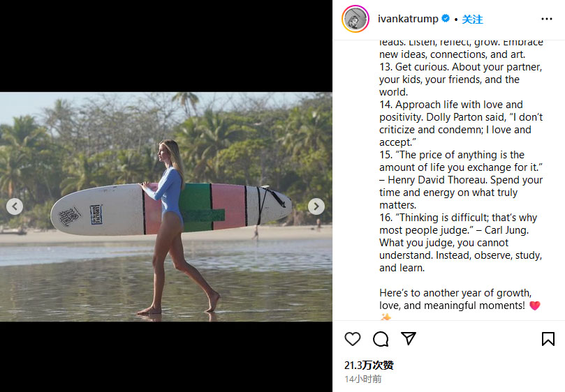
Task: Like the post with the heart icon
Action: (x=353, y=339)
